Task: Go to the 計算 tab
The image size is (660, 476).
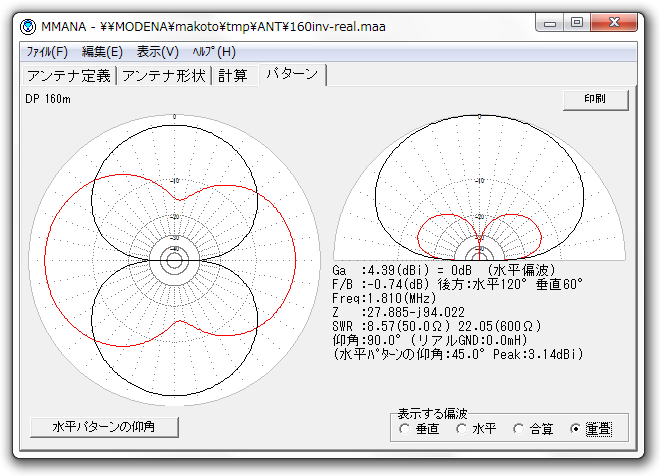Action: (x=232, y=76)
